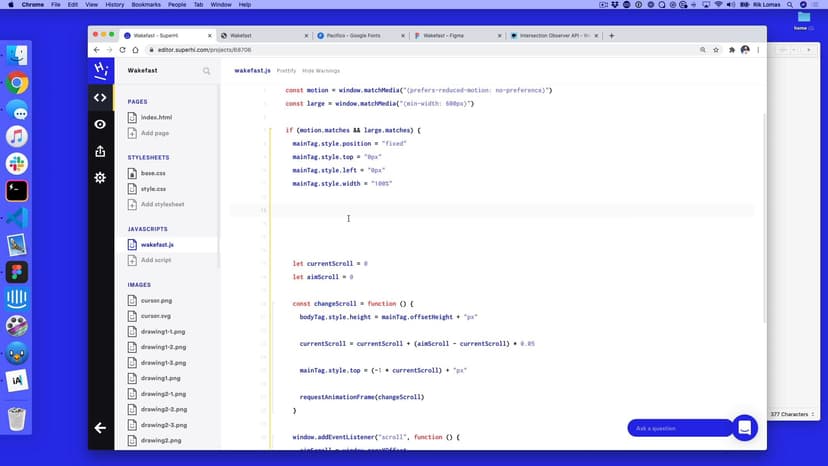
Task: Open the code editor view icon
Action: point(100,97)
